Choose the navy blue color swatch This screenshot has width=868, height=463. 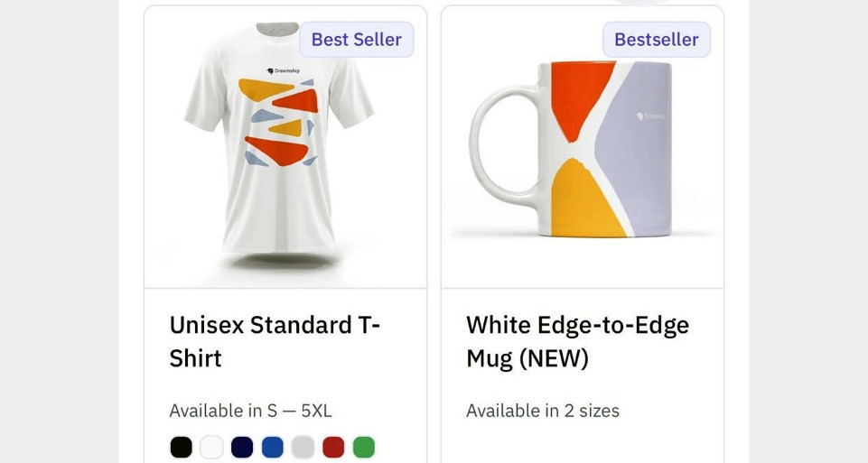pos(242,447)
